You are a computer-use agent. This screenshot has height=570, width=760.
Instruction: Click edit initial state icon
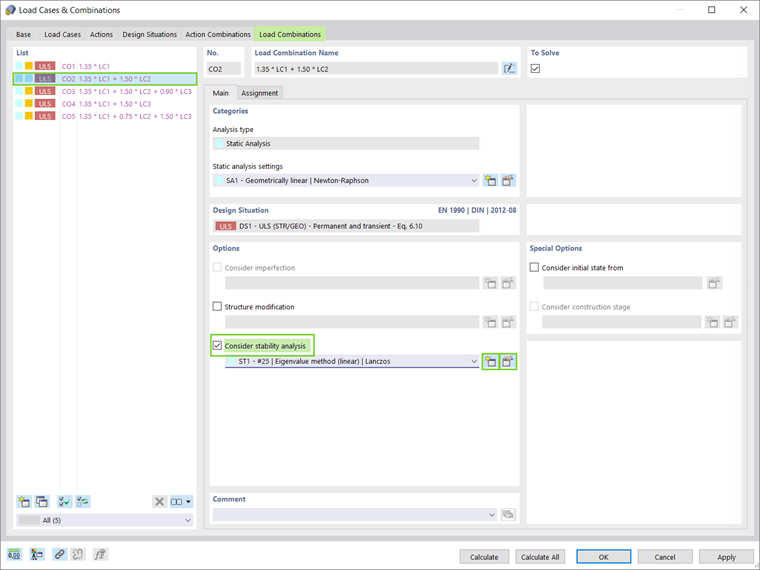coord(714,283)
